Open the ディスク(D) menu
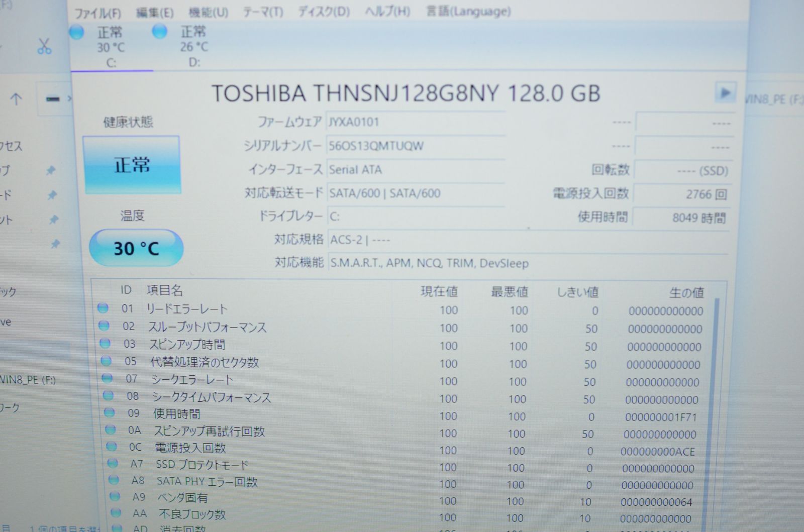The height and width of the screenshot is (532, 804). pyautogui.click(x=324, y=11)
